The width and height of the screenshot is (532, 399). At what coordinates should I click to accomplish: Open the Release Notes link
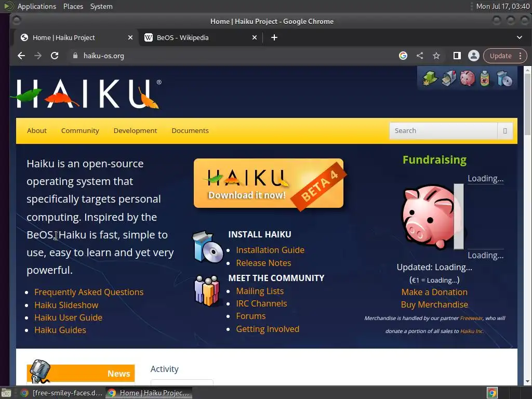pyautogui.click(x=263, y=263)
